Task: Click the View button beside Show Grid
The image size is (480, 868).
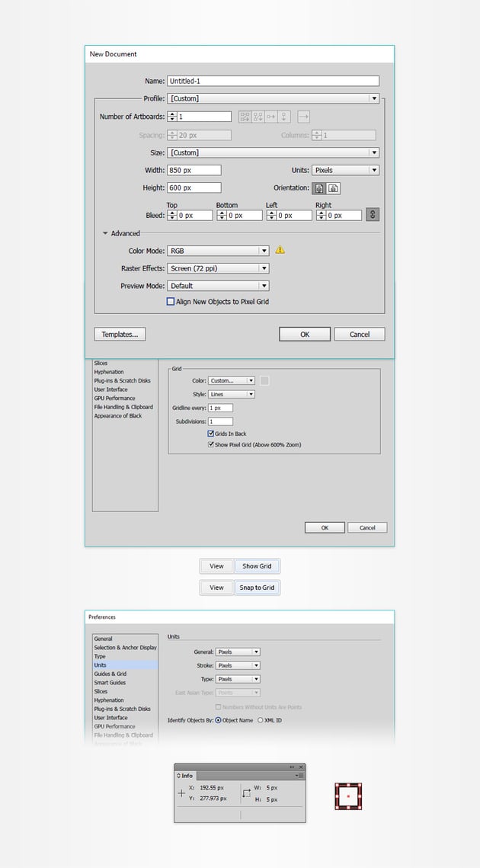Action: coord(216,566)
